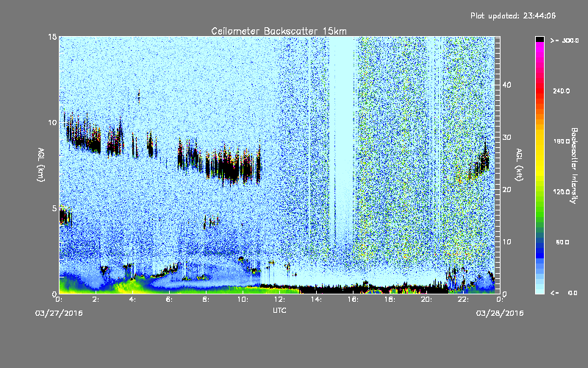Click the 16: hour tick on time axis
Viewport: 588px width, 368px height.
point(354,300)
